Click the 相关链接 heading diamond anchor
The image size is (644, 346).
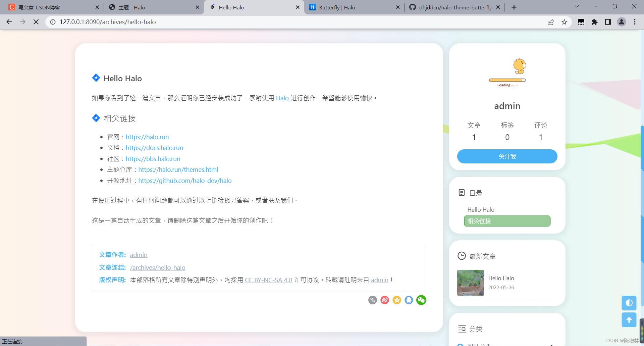(96, 118)
